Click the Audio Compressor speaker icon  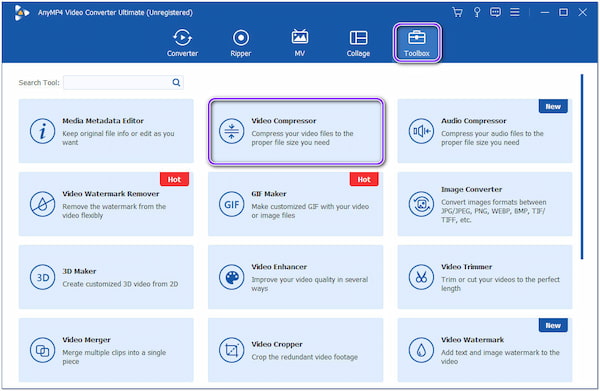click(421, 131)
